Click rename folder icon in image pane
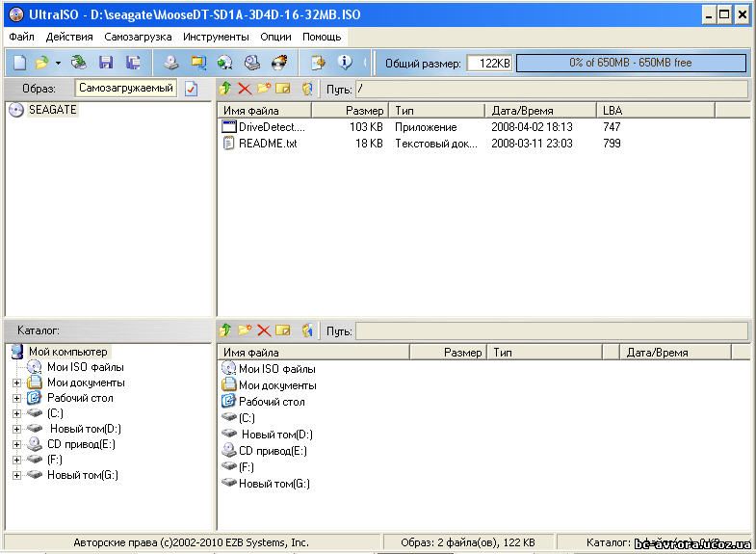Viewport: 756px width, 554px height. click(283, 89)
